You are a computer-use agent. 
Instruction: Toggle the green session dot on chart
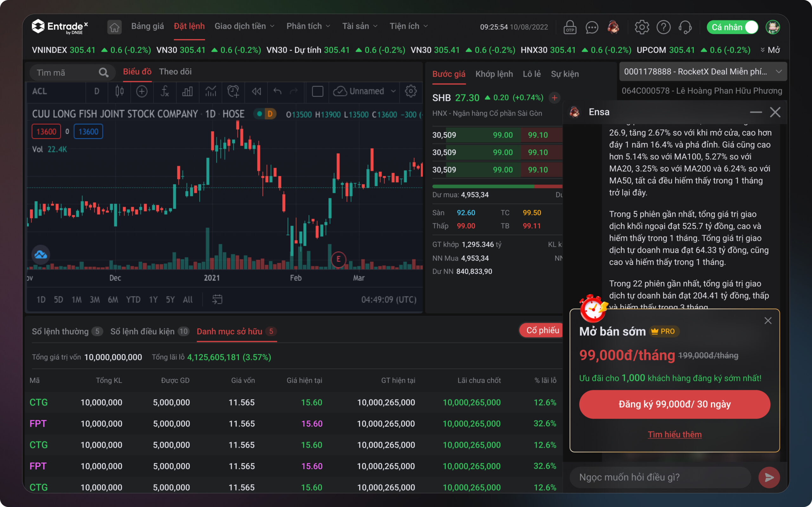tap(259, 114)
